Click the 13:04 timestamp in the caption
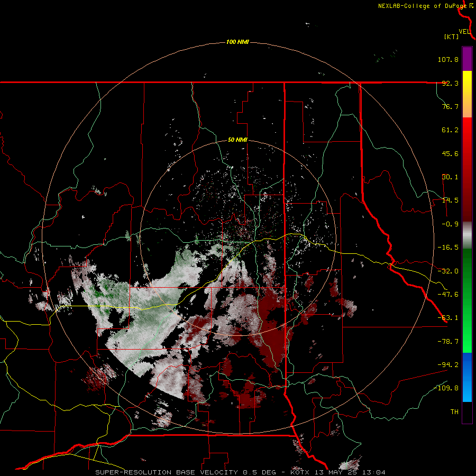Screen dimensions: 476x476 click(x=375, y=472)
